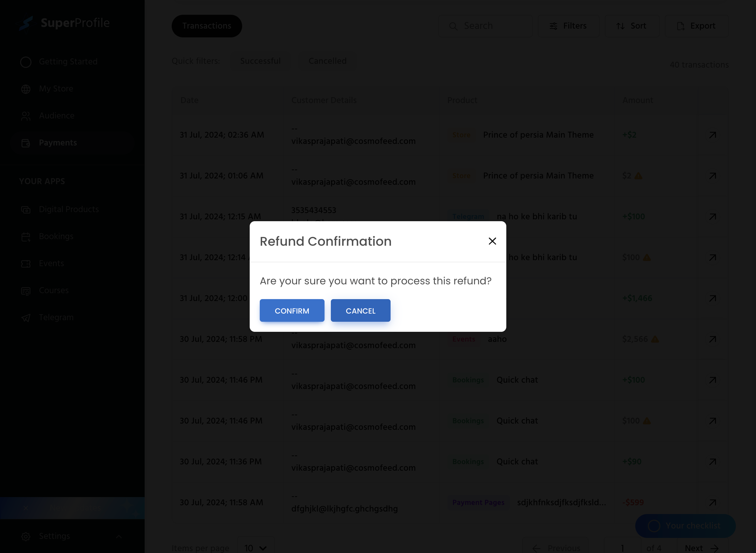Click the Cancelled quick filter
The width and height of the screenshot is (756, 553).
click(327, 61)
